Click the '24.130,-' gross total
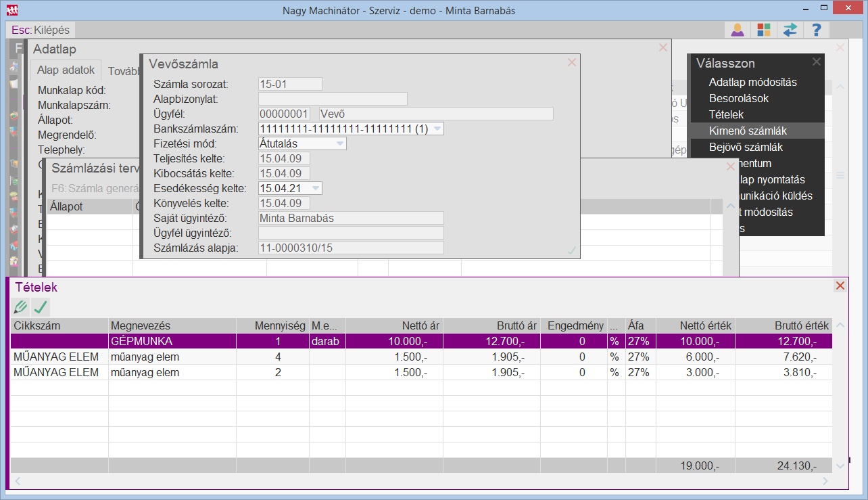868x500 pixels. click(783, 465)
